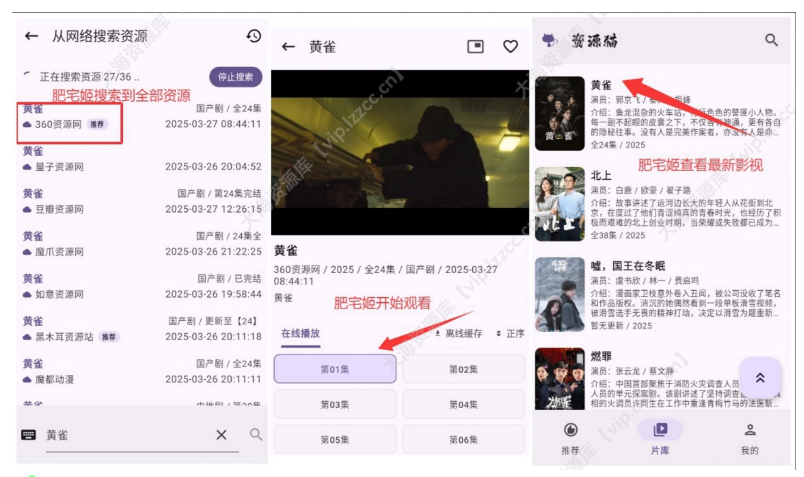
Task: Go back from the 从网络搜索资源 page
Action: 32,36
